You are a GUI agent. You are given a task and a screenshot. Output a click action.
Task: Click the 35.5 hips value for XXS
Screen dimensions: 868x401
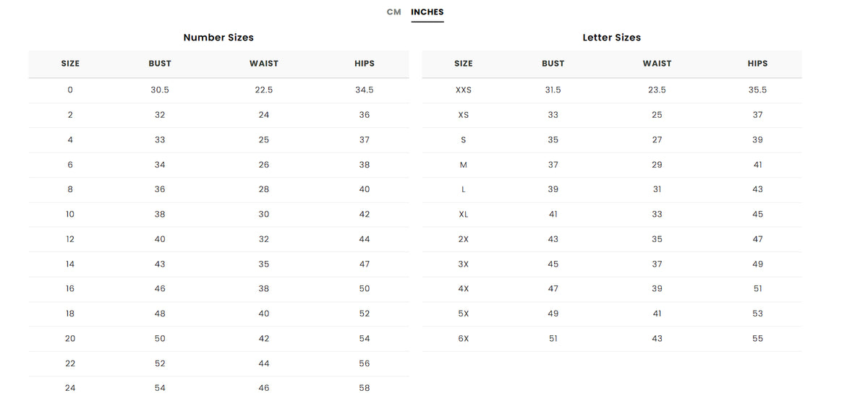(757, 90)
